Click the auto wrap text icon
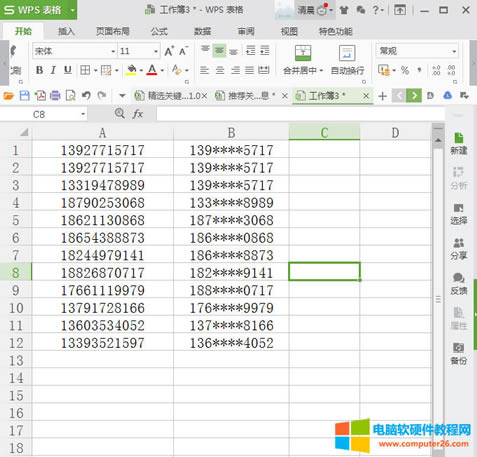 pos(347,53)
